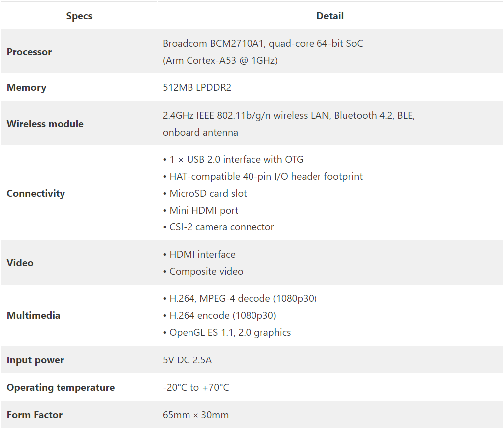Click the 5V DC 2.5A value
The width and height of the screenshot is (504, 429).
187,360
